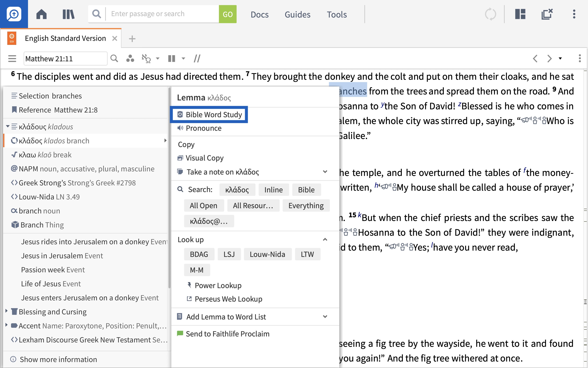Click the context menu left pane scrollbar
Viewport: 588px width, 368px height.
(169, 188)
